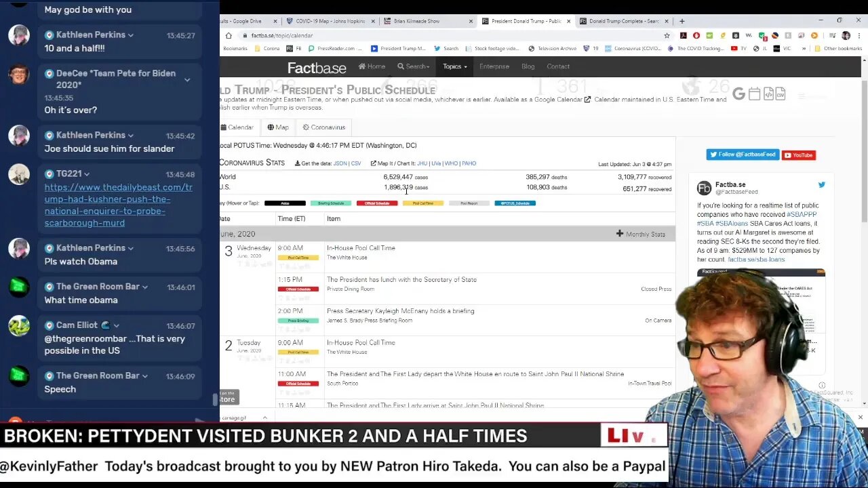Open the Corona bookmarks folder
The width and height of the screenshot is (868, 488).
pos(267,49)
